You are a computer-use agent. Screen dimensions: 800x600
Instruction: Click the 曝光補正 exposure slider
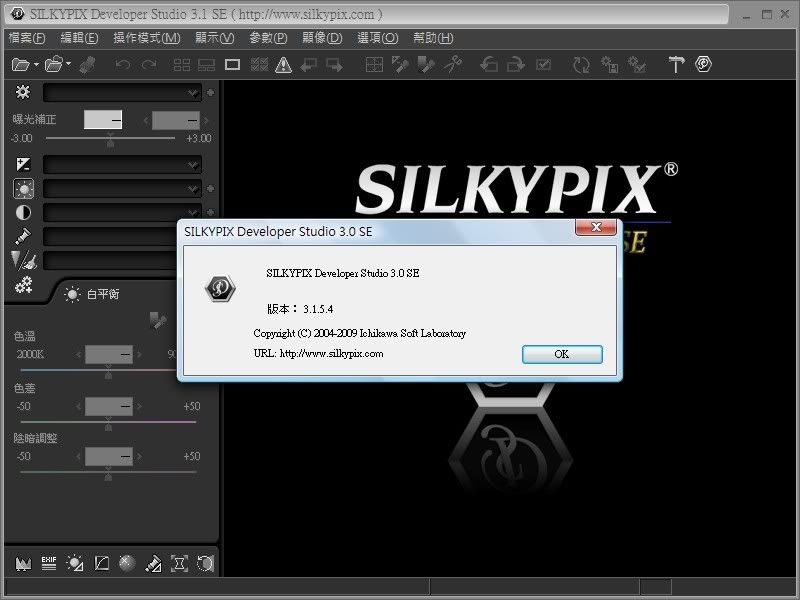(110, 138)
